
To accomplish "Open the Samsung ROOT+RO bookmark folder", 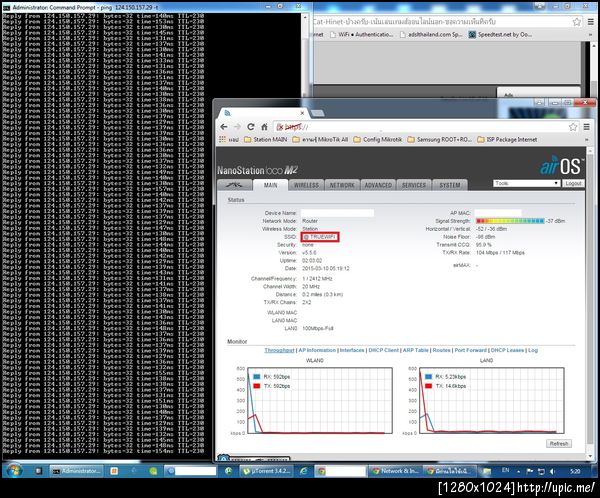I will point(440,140).
